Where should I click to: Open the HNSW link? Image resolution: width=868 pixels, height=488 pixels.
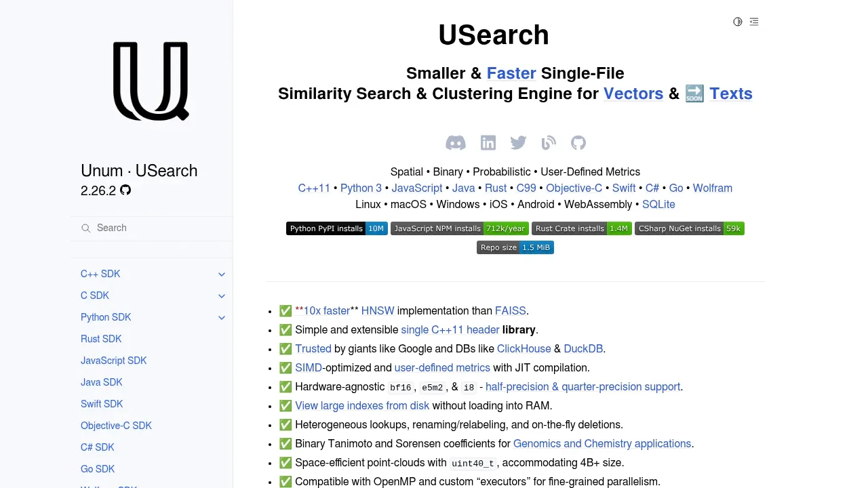coord(378,311)
